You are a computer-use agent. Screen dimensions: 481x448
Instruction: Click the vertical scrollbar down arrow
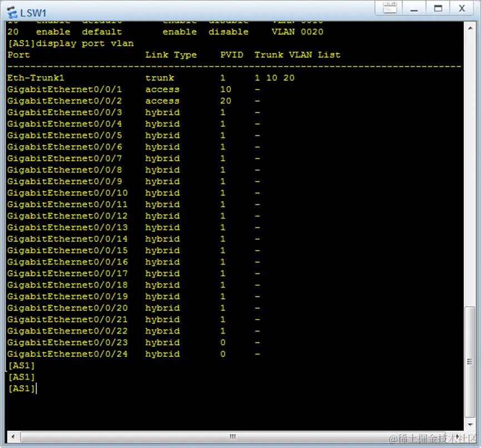(470, 425)
